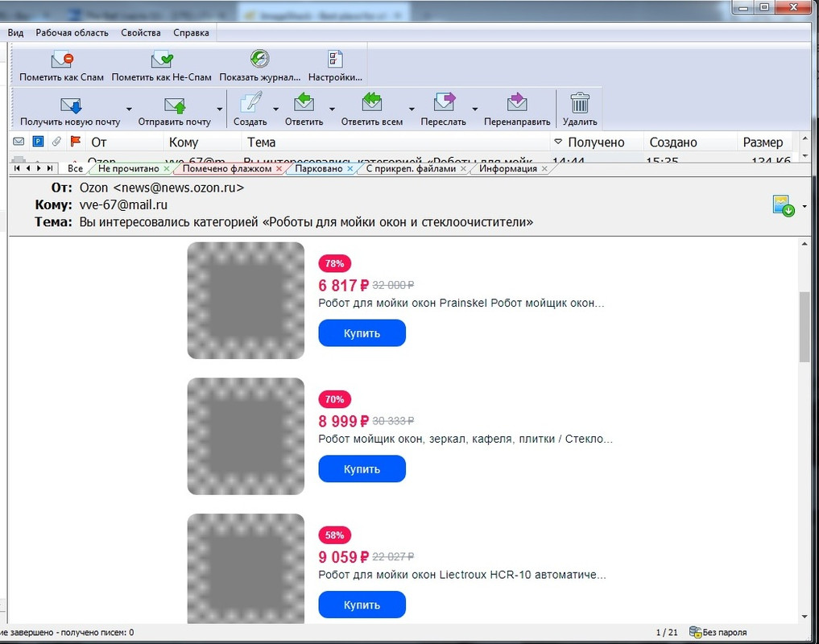The width and height of the screenshot is (819, 644).
Task: Click Купить for 8 999 ₽ robot
Action: tap(362, 469)
